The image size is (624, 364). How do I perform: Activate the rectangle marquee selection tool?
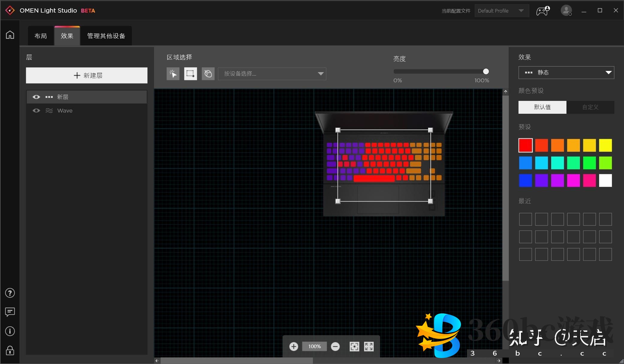point(190,74)
